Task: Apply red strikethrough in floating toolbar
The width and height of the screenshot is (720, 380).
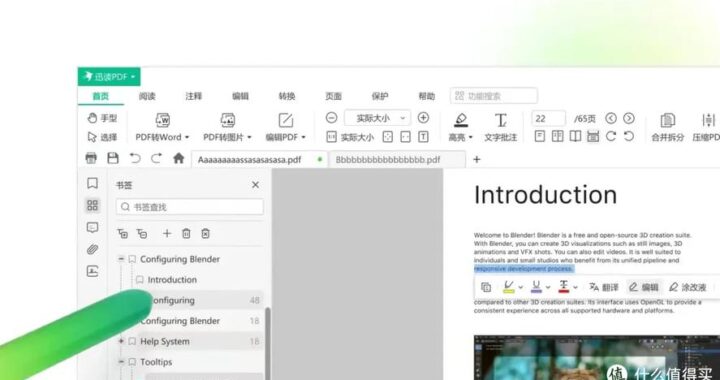Action: click(x=564, y=287)
